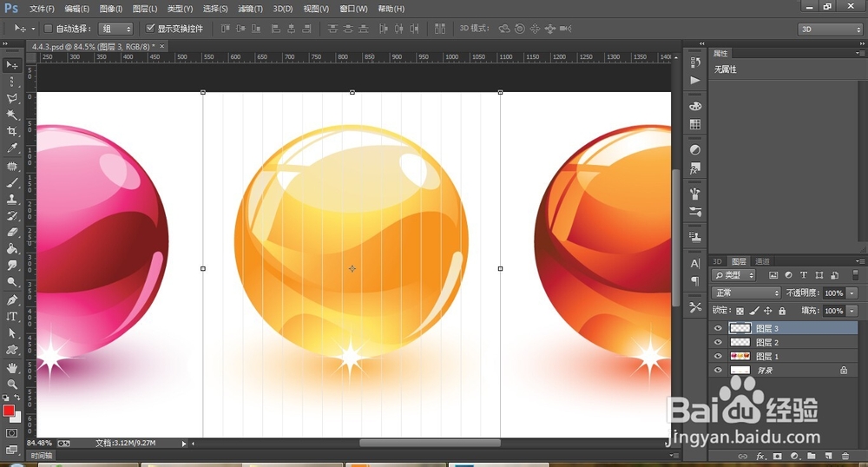
Task: Select the Zoom tool in toolbox
Action: tap(11, 384)
